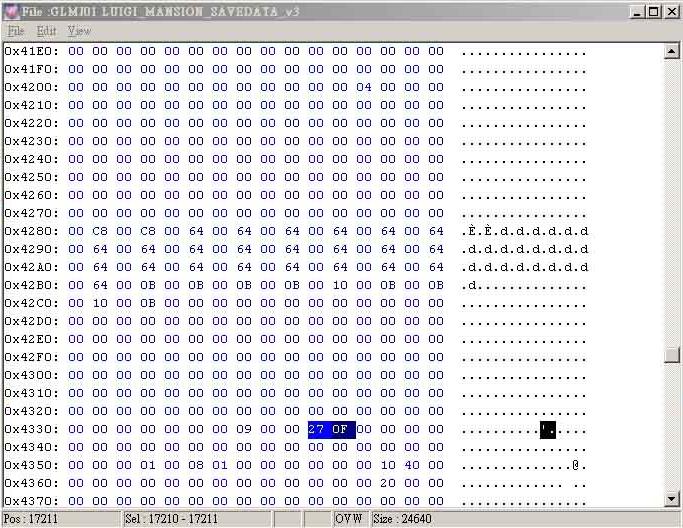Click the offset label 0x42B0
This screenshot has width=683, height=528.
point(31,285)
